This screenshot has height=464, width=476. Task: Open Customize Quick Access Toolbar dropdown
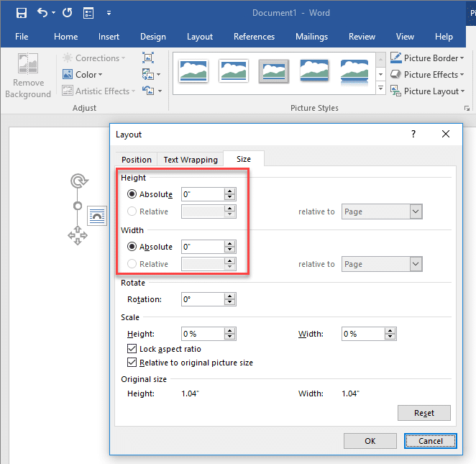[109, 13]
